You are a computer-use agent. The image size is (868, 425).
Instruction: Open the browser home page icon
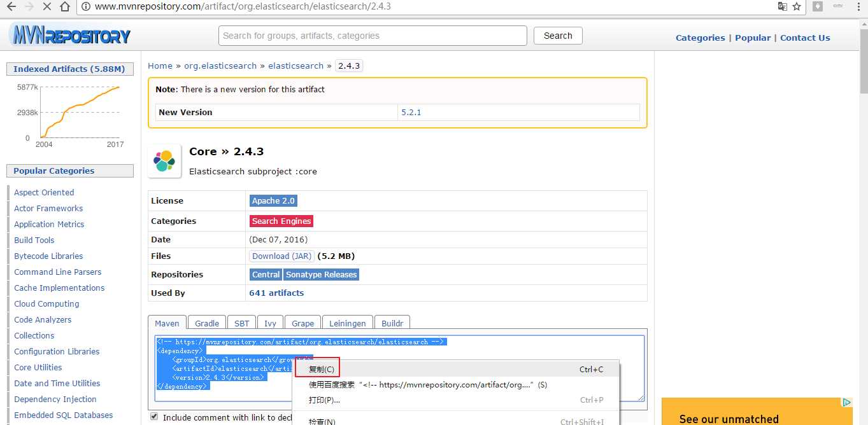[65, 6]
